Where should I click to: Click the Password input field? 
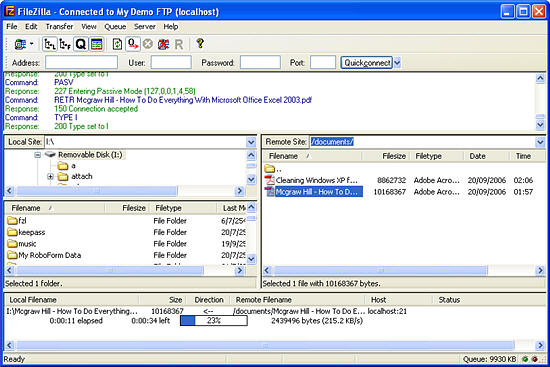[x=260, y=62]
